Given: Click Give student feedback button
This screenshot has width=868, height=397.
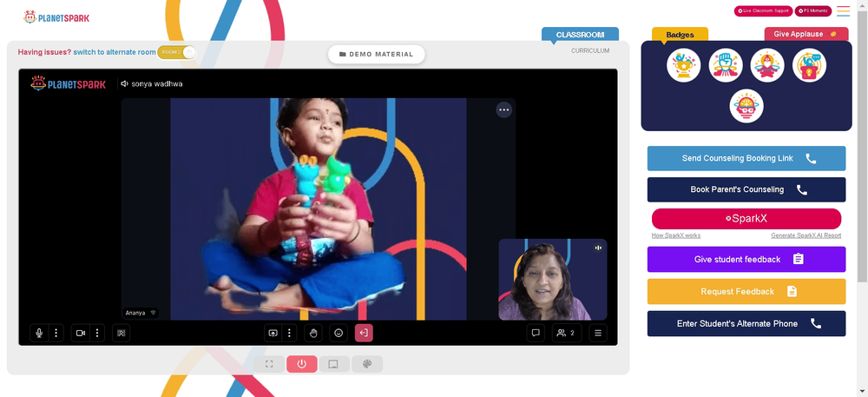Looking at the screenshot, I should [746, 259].
